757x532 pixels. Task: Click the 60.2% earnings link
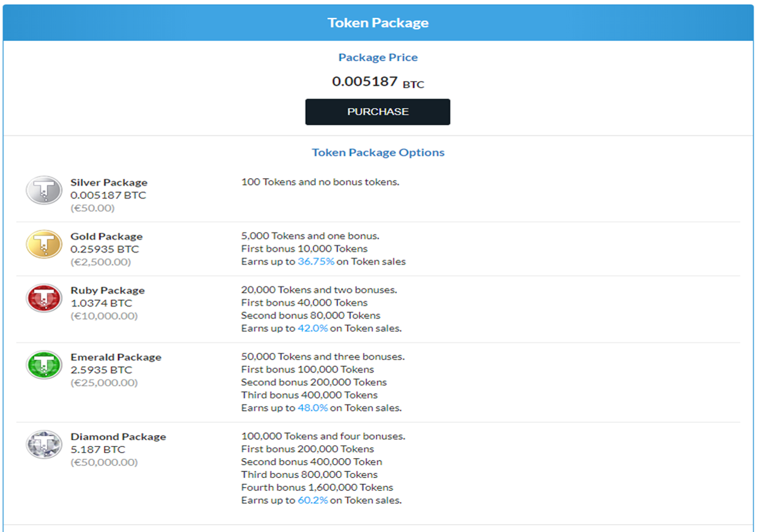[313, 500]
